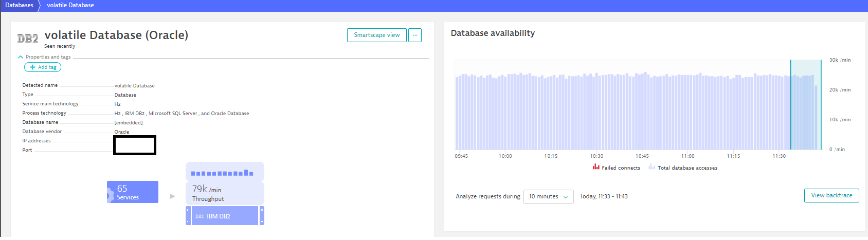Click the Failed connects legend icon

(x=596, y=167)
